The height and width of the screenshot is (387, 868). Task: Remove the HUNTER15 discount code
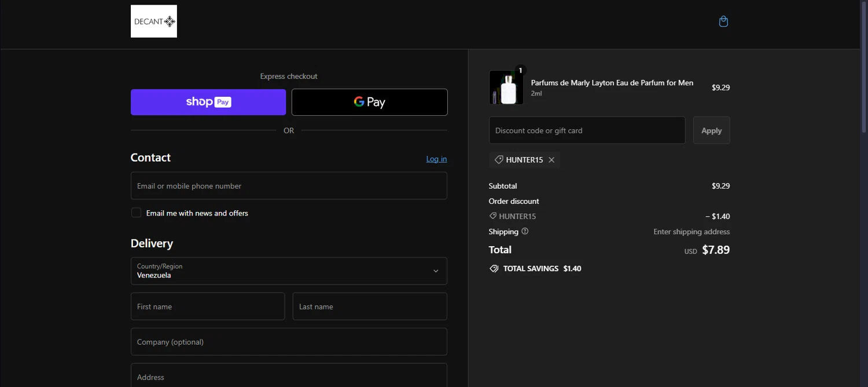(551, 160)
